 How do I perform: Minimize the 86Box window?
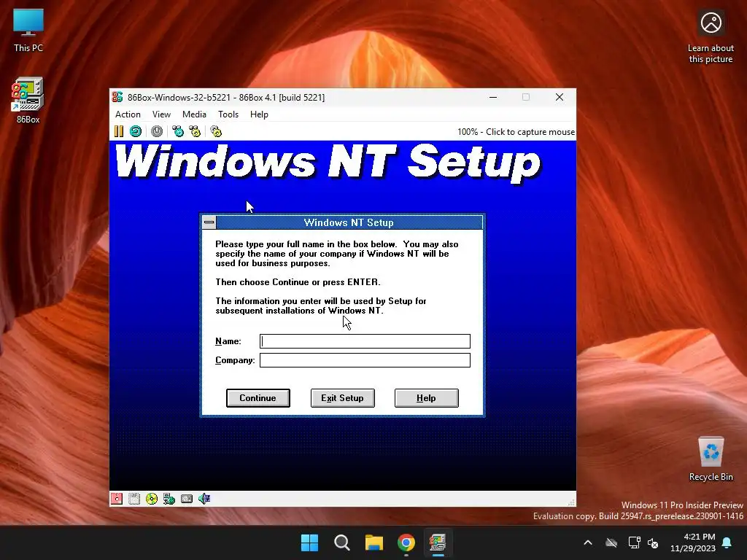pos(493,97)
